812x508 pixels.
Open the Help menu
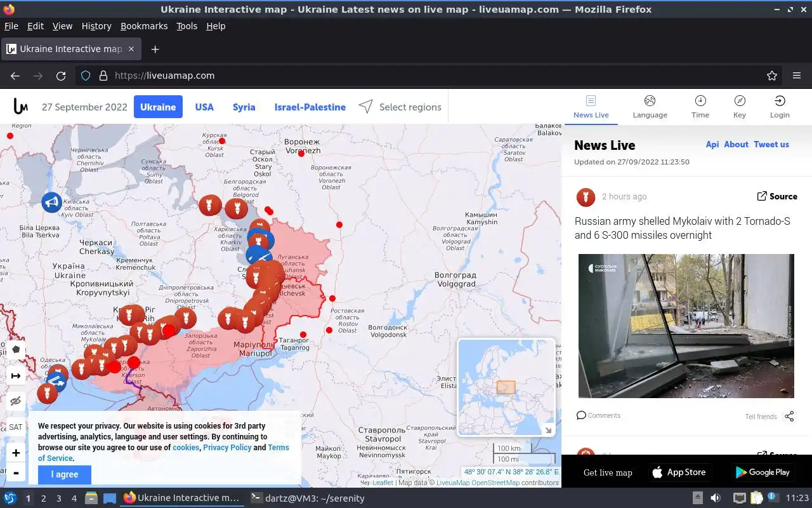click(x=216, y=26)
